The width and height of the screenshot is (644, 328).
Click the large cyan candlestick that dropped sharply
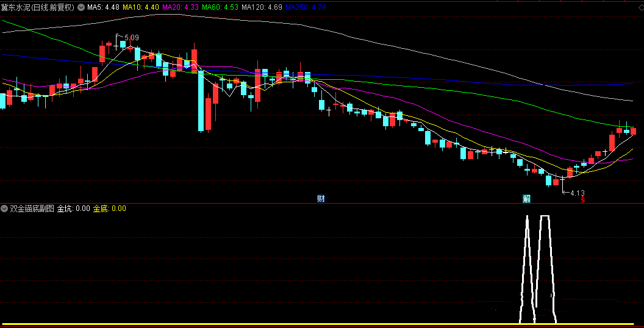[201, 101]
